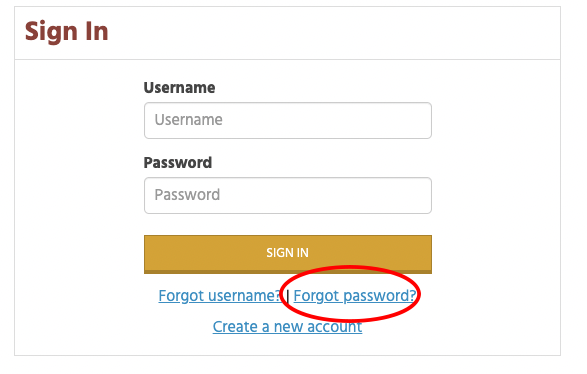
Task: Follow the Create a new account link
Action: pyautogui.click(x=287, y=326)
